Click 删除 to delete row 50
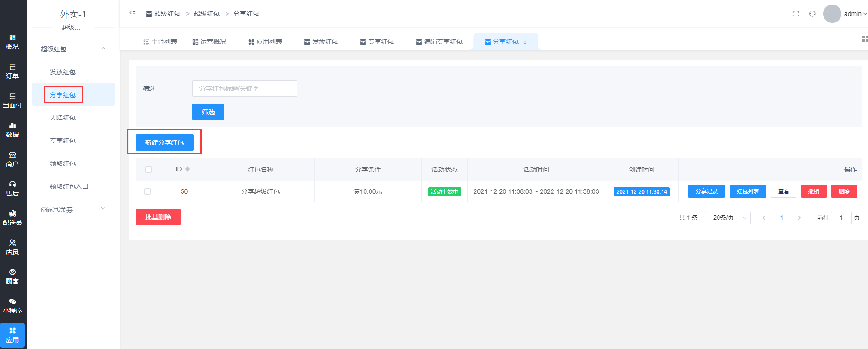The height and width of the screenshot is (349, 868). click(844, 191)
